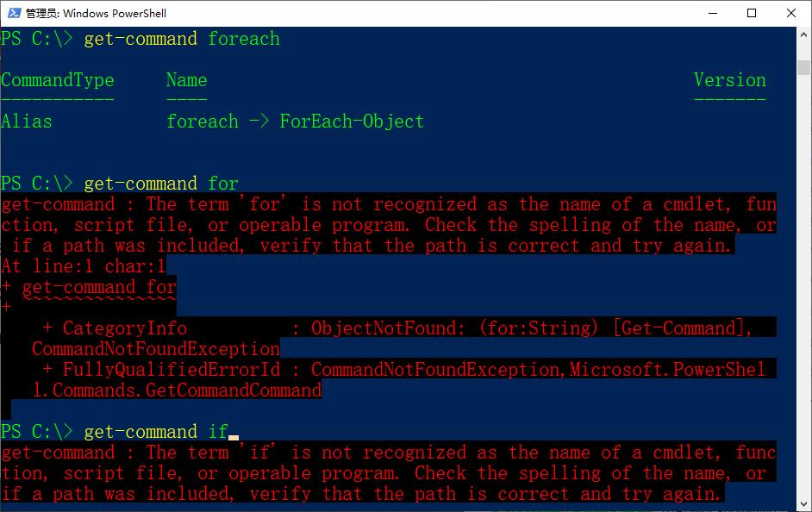The height and width of the screenshot is (512, 812).
Task: Click the empty scrollbar track below the thumb
Action: pos(803,302)
